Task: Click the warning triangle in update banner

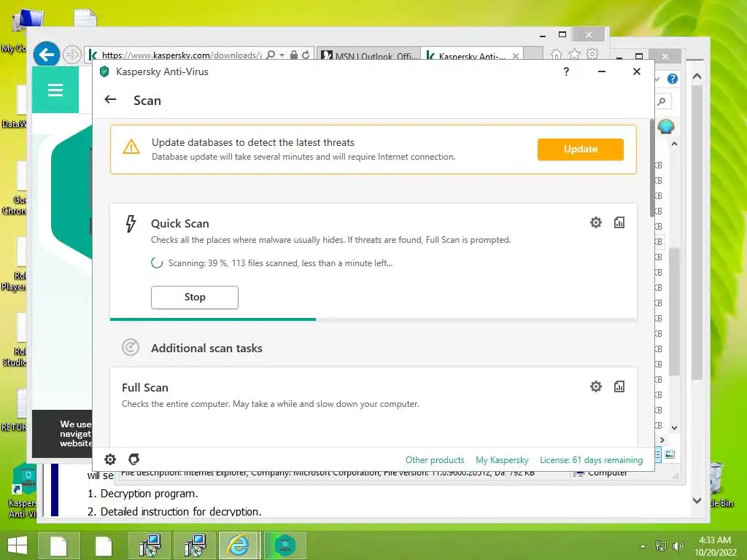Action: [131, 147]
